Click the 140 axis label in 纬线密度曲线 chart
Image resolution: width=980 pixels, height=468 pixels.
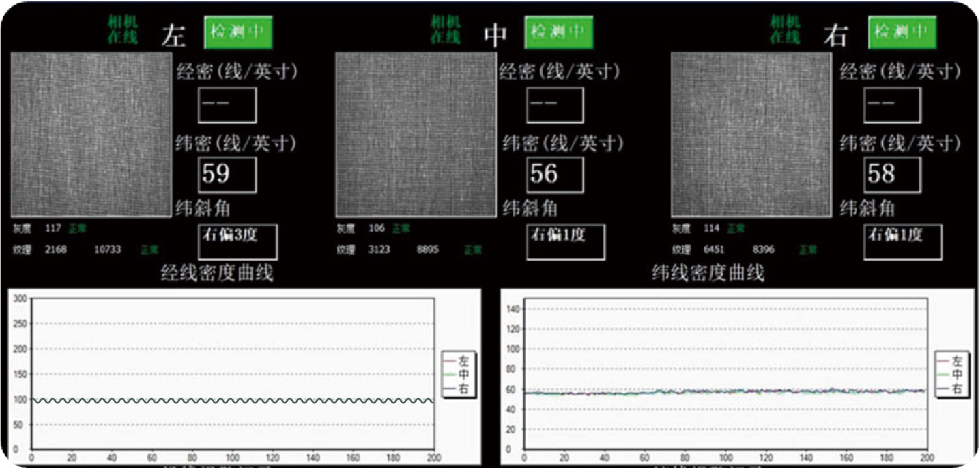coord(512,309)
